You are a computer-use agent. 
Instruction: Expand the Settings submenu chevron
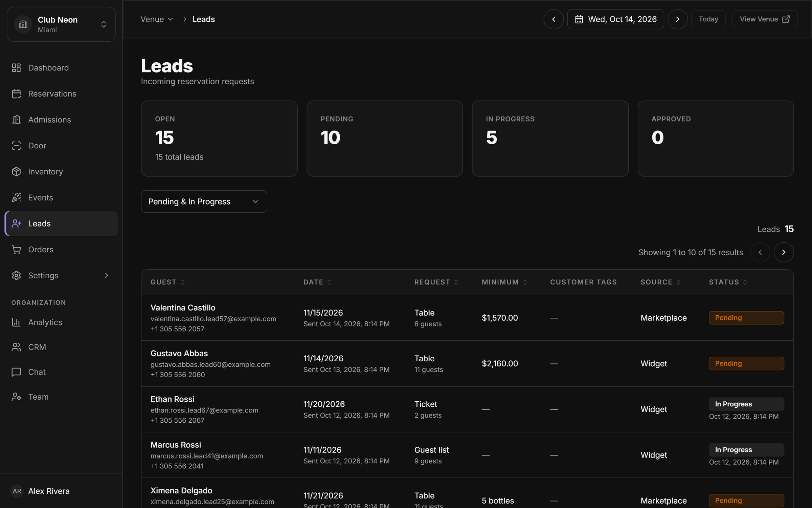[x=106, y=275]
